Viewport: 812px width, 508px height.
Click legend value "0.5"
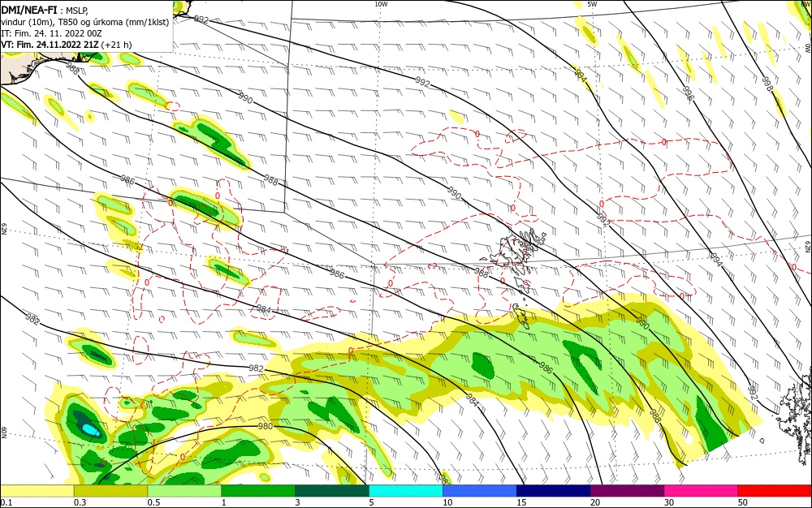pyautogui.click(x=153, y=503)
